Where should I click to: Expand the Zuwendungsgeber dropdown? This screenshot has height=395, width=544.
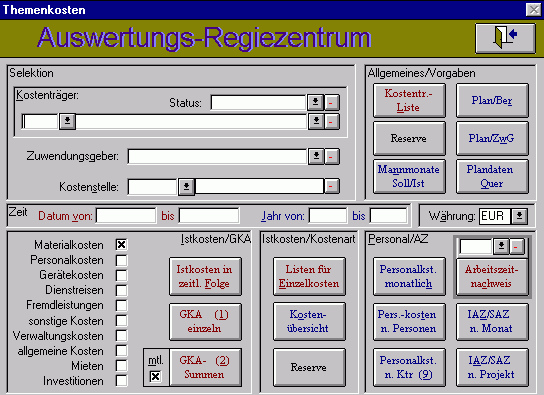(316, 157)
